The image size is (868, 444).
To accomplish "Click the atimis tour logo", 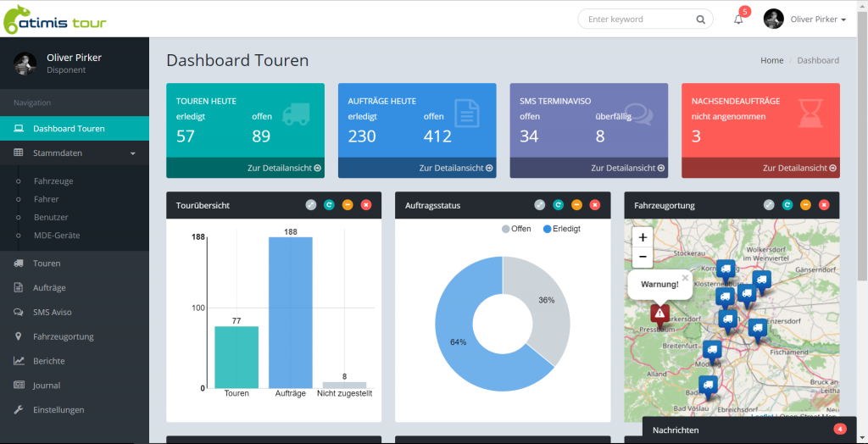I will [x=54, y=19].
